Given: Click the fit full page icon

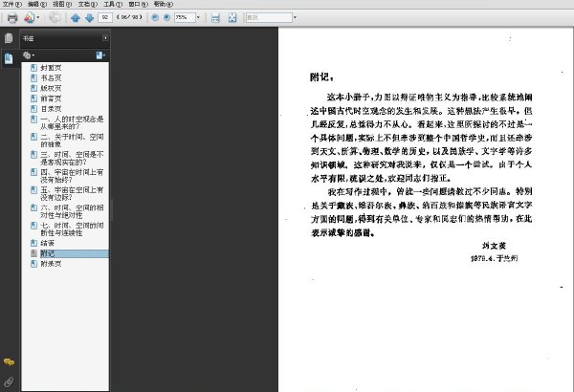Looking at the screenshot, I should pyautogui.click(x=232, y=17).
